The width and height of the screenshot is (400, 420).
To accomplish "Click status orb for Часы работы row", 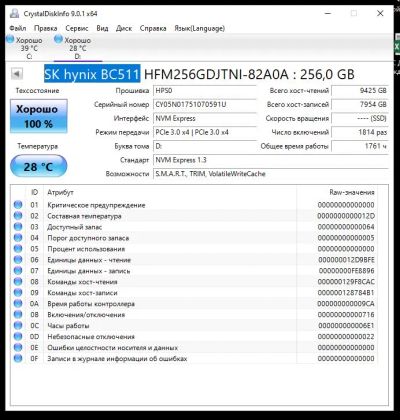I will [x=18, y=325].
